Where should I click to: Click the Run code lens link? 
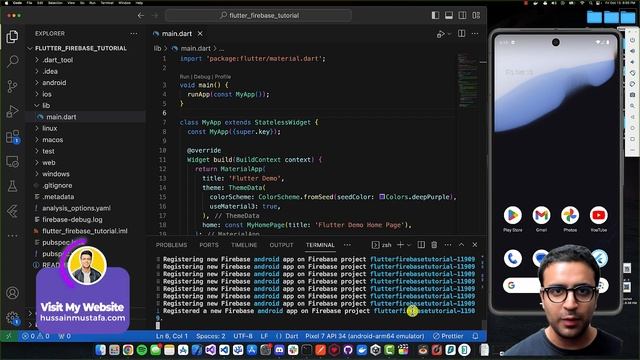184,77
